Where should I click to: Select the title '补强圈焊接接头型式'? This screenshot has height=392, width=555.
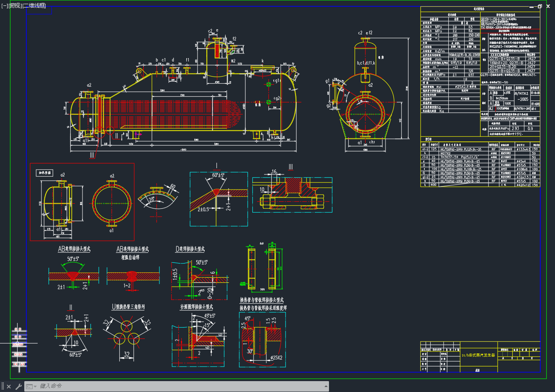[196, 307]
